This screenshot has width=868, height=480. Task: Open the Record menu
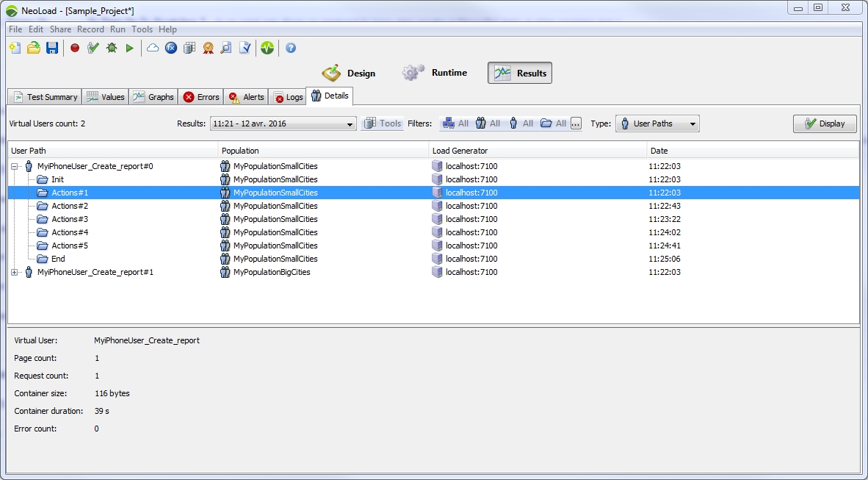[90, 29]
